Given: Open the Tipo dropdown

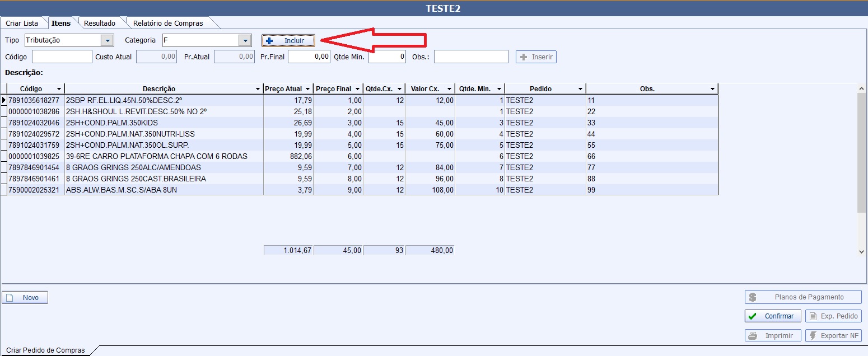Looking at the screenshot, I should pos(106,40).
